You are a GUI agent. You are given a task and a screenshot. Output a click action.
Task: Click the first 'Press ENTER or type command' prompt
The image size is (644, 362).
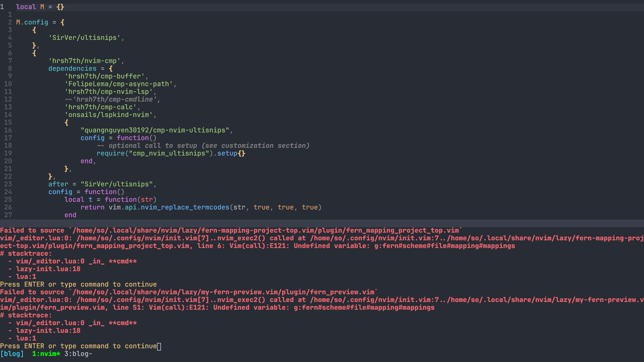[x=78, y=284]
